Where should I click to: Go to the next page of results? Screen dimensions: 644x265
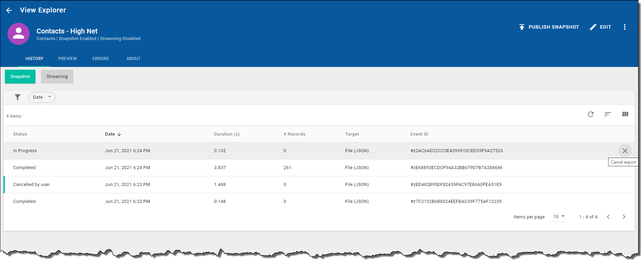coord(624,217)
